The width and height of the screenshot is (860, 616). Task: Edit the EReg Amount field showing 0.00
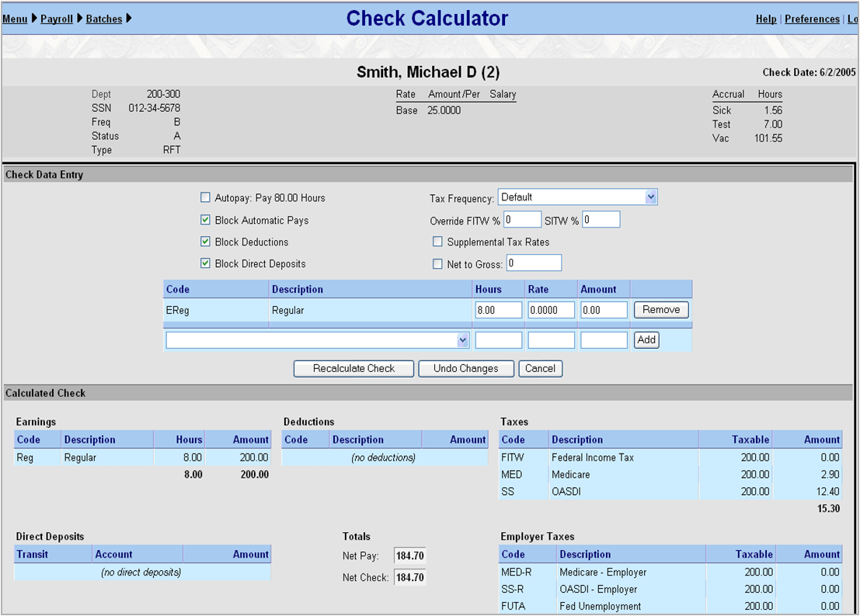[604, 310]
